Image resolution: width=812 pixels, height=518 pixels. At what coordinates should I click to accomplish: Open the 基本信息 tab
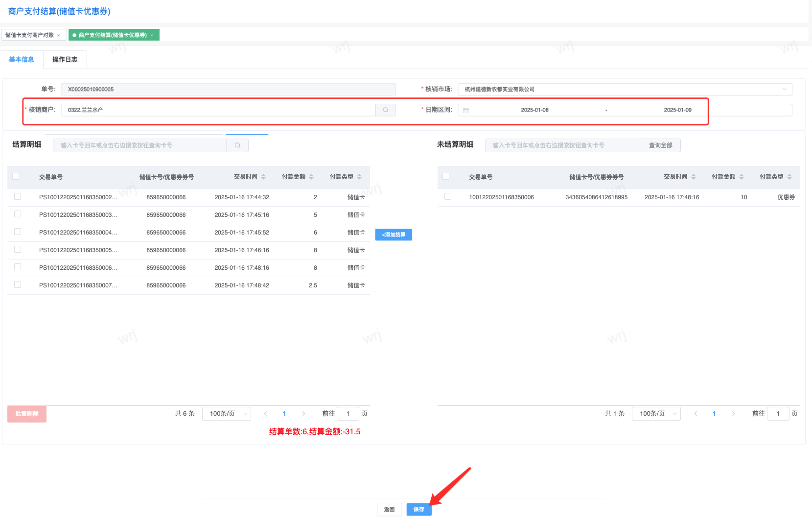click(x=22, y=59)
